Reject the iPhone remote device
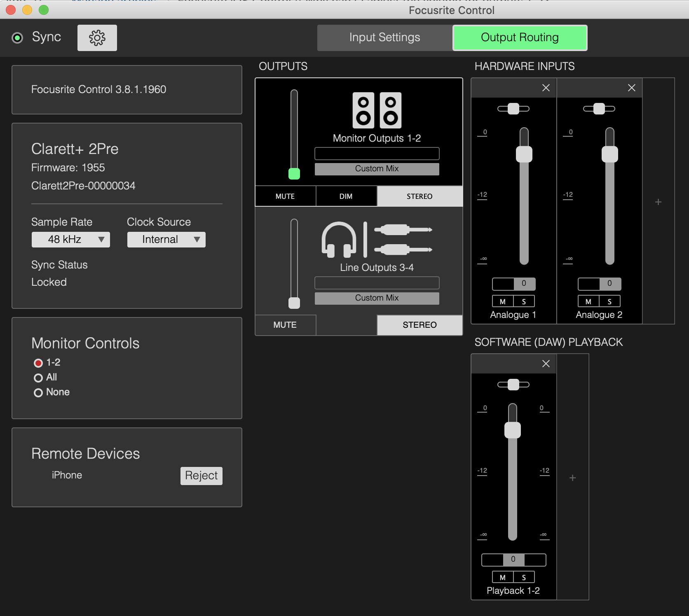This screenshot has width=689, height=616. (x=201, y=476)
